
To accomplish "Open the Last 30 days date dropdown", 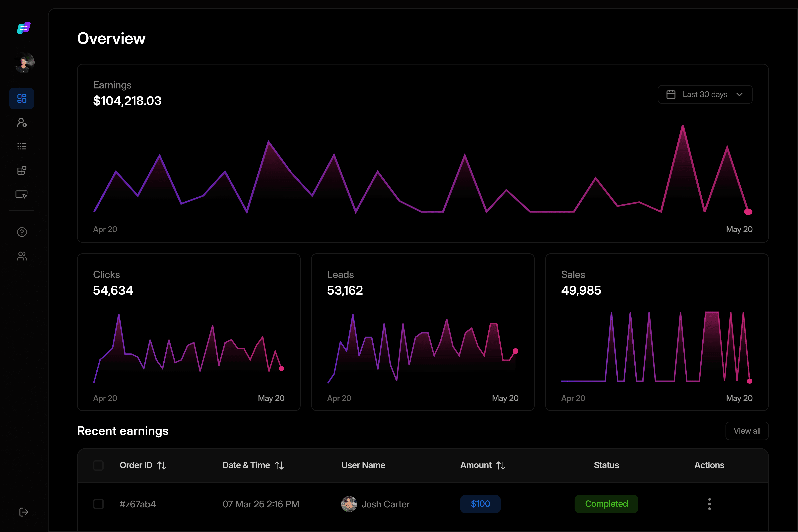I will [x=705, y=94].
